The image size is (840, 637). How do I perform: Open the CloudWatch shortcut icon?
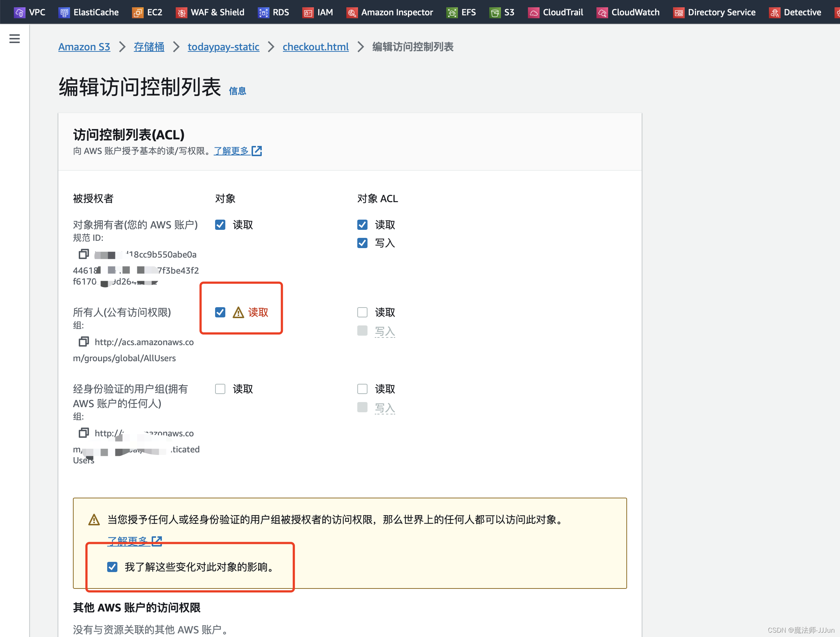tap(602, 12)
